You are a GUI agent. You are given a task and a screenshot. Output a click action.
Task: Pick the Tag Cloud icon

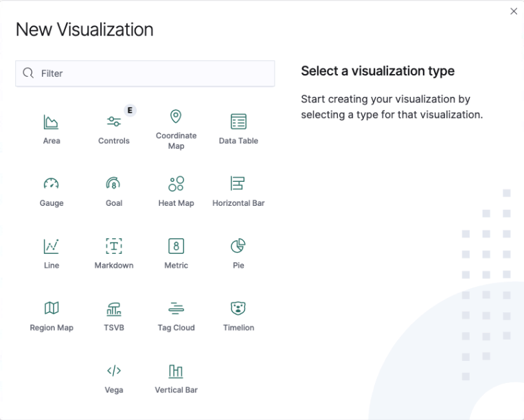point(176,308)
